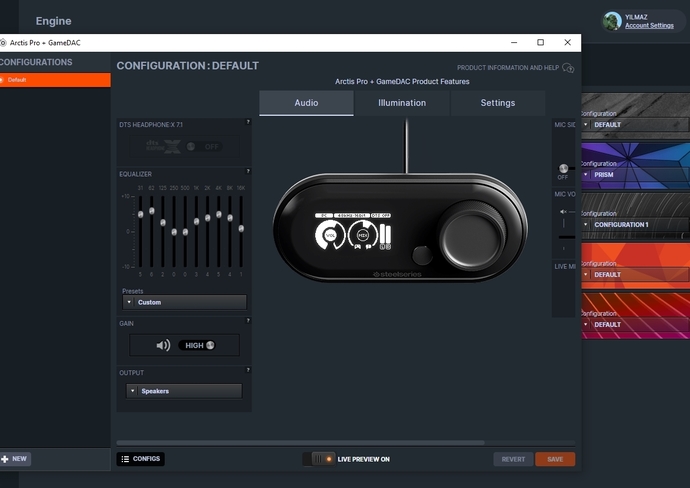690x488 pixels.
Task: Click the MIX dial on GameDAC screen
Action: [362, 235]
